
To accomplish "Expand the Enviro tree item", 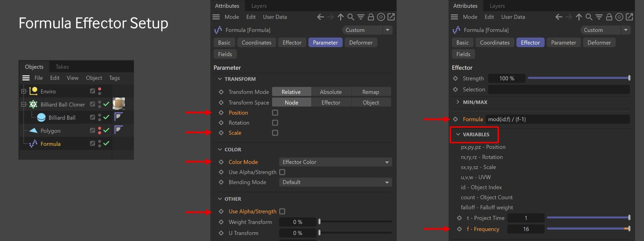I will pyautogui.click(x=24, y=91).
